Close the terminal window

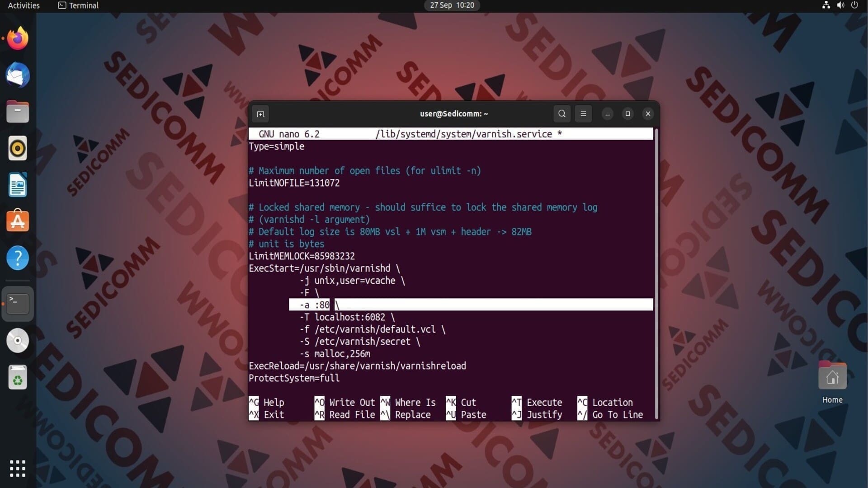(648, 114)
